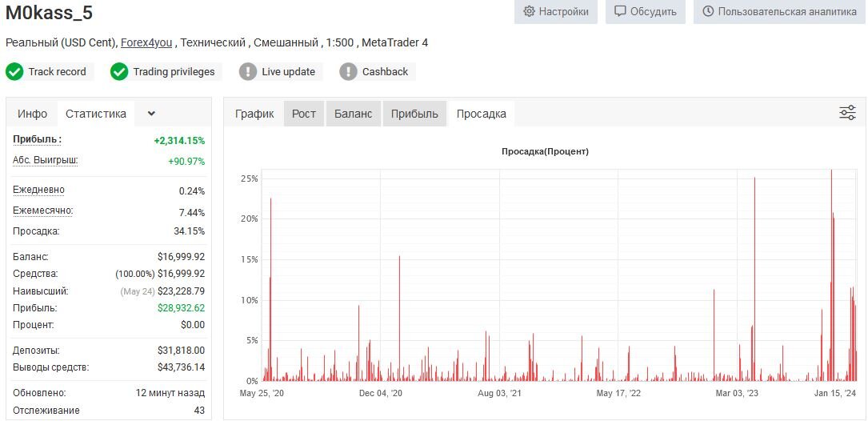868x421 pixels.
Task: Click the $23,228.79 highest balance value
Action: click(181, 291)
